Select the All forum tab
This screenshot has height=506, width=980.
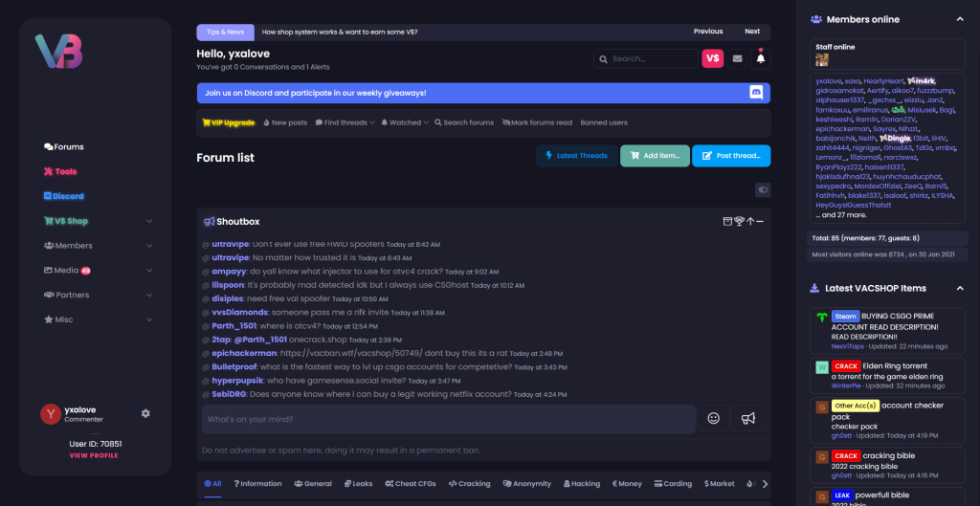pyautogui.click(x=212, y=483)
